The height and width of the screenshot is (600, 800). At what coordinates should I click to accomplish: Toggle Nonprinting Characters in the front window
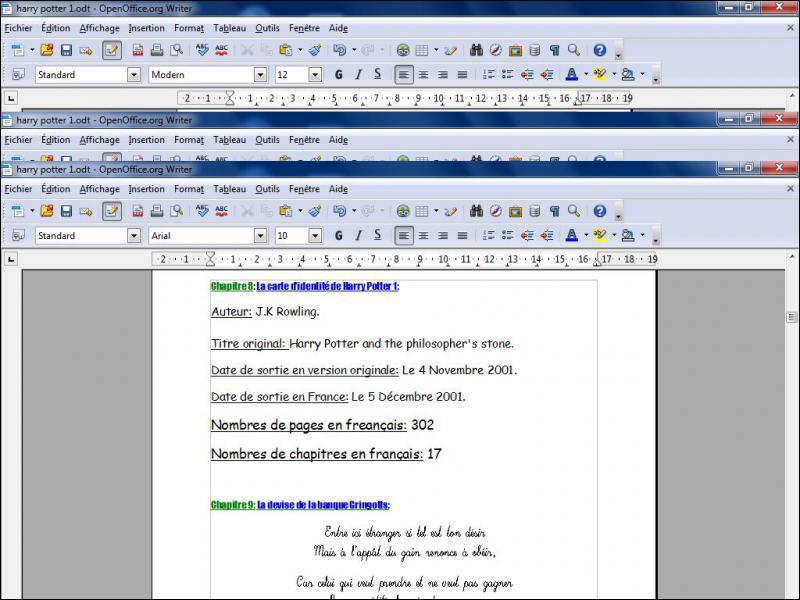pos(555,211)
